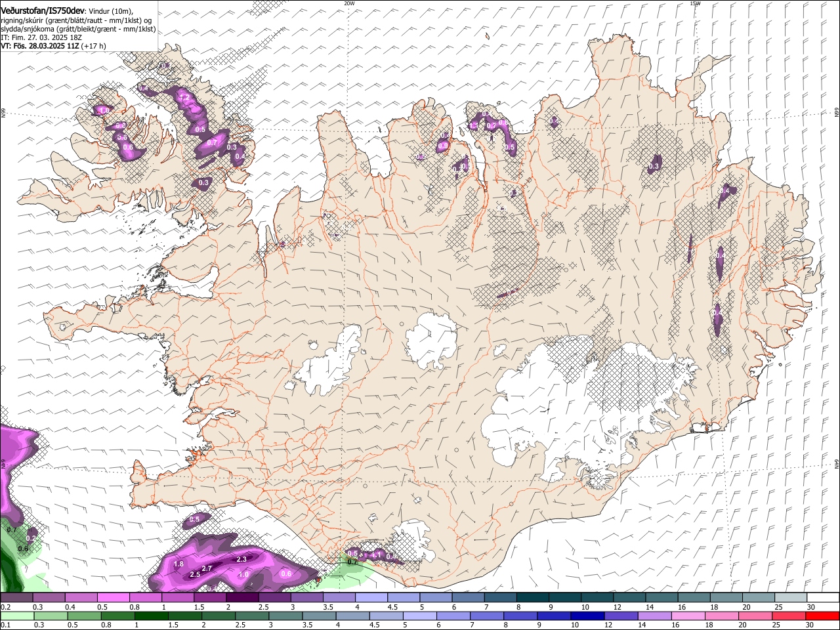
Task: Click the pink lower swatch between 18 and 20
Action: point(721,616)
